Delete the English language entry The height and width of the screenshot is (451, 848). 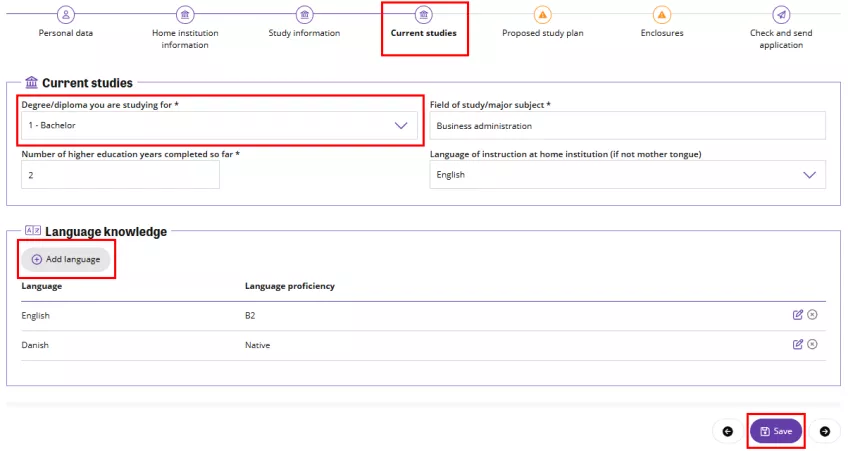(x=812, y=315)
